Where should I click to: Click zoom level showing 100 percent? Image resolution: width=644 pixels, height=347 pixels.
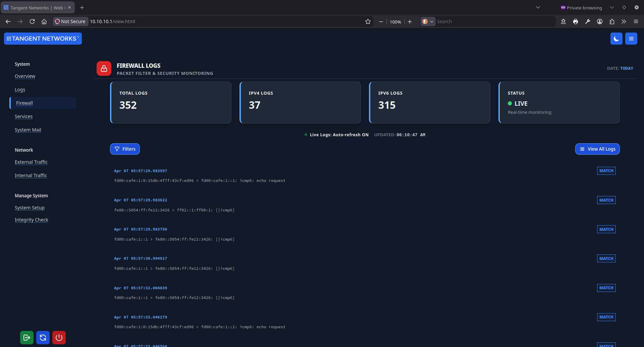[x=395, y=21]
